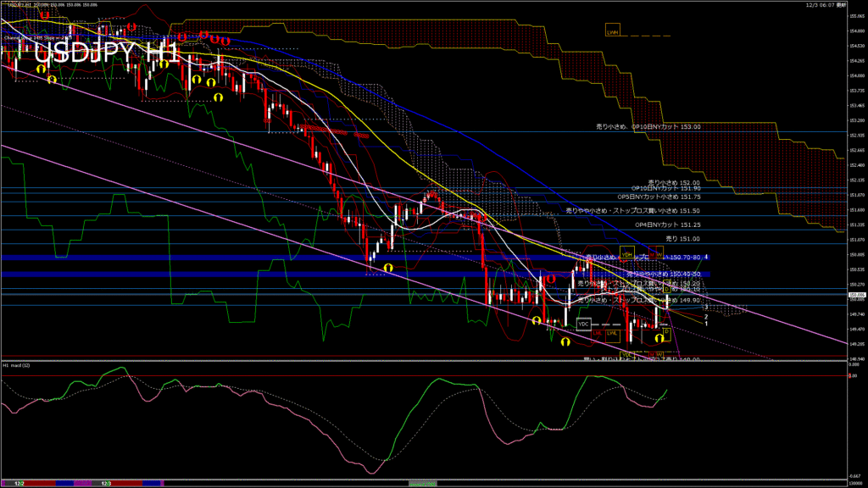Click the large USDJPY H1 chart title

pos(106,52)
